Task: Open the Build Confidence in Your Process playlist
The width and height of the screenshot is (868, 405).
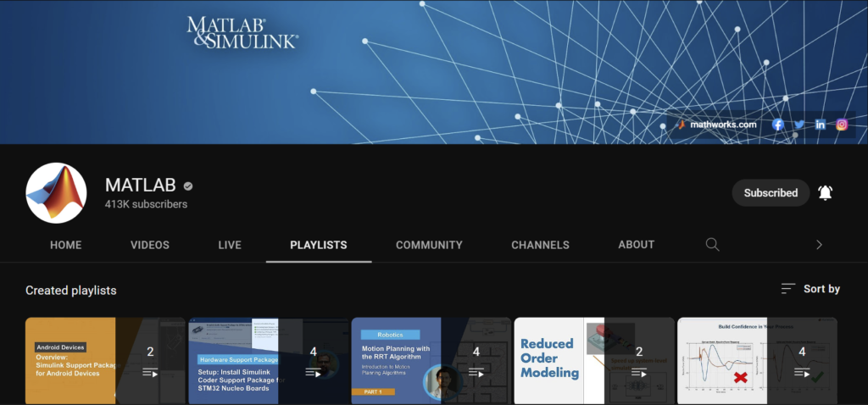Action: tap(757, 361)
